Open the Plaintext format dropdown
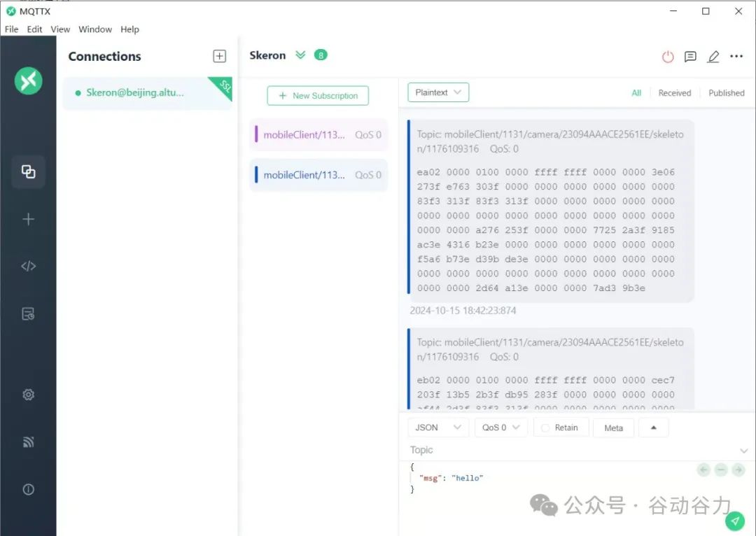The width and height of the screenshot is (756, 536). coord(438,92)
